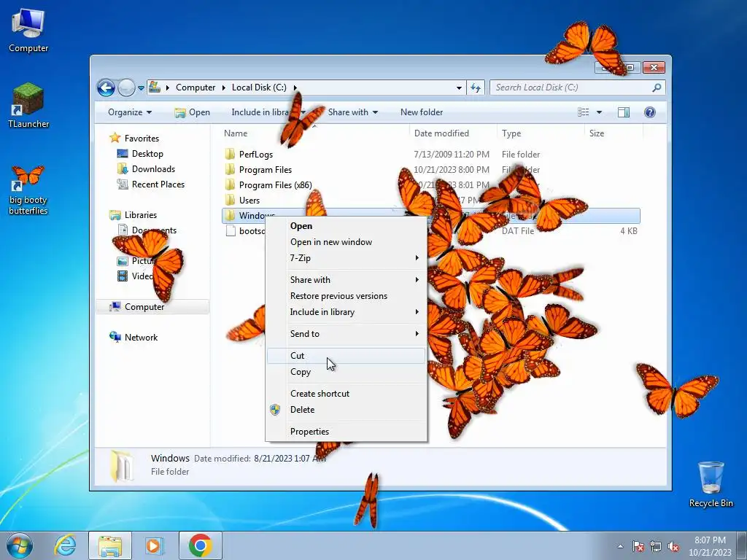The width and height of the screenshot is (747, 560).
Task: Click the Explorer forward arrow button
Action: tap(126, 87)
